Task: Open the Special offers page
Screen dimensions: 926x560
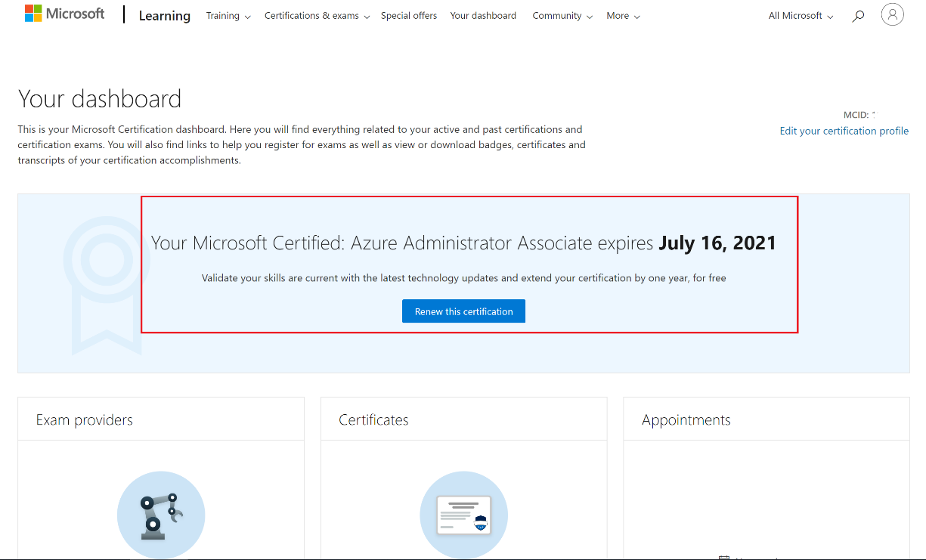Action: click(409, 16)
